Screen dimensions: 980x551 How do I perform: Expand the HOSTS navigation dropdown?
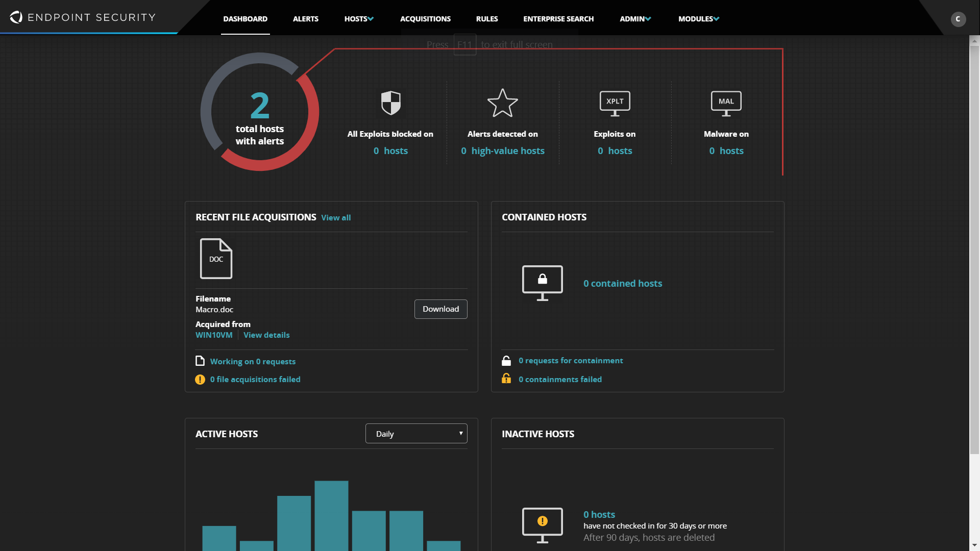(358, 18)
